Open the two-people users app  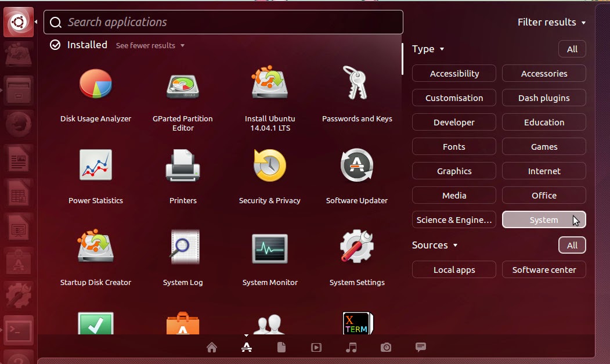(270, 324)
